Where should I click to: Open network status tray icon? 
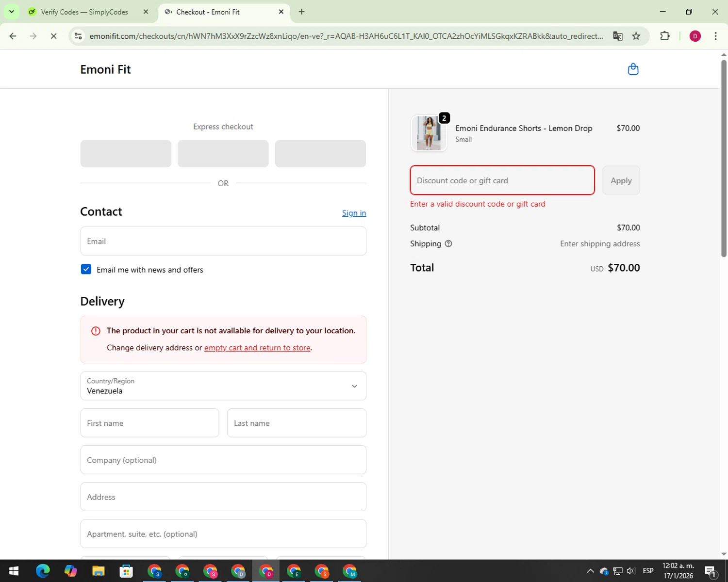click(x=618, y=571)
